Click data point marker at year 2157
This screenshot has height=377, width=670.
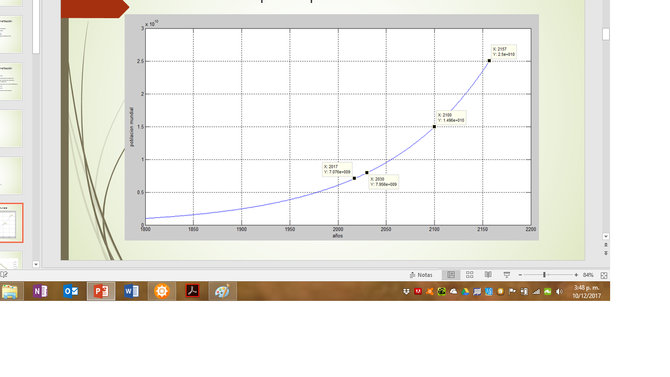pos(489,61)
